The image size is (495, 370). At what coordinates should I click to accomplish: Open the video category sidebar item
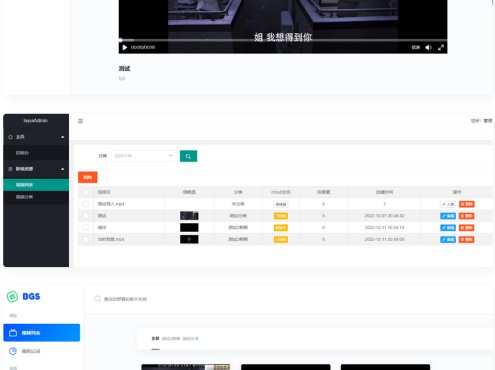(36, 197)
